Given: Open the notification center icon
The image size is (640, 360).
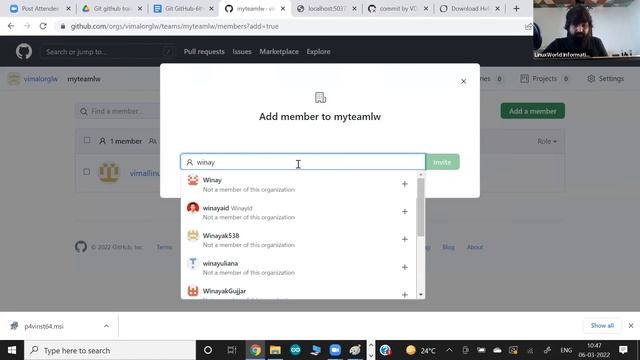Looking at the screenshot, I should coord(623,350).
